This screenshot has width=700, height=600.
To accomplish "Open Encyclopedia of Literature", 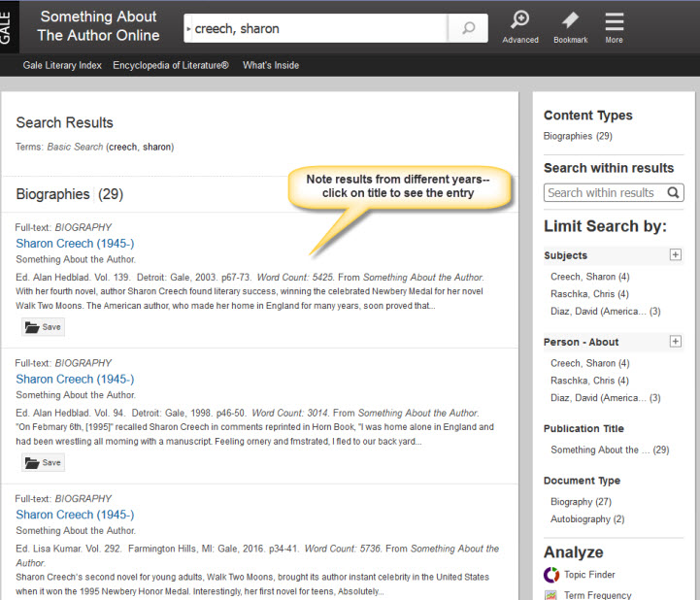I will tap(171, 65).
